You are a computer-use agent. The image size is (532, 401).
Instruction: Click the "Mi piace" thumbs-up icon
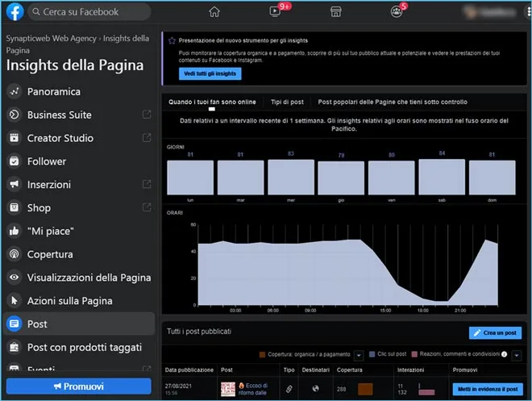coord(15,231)
